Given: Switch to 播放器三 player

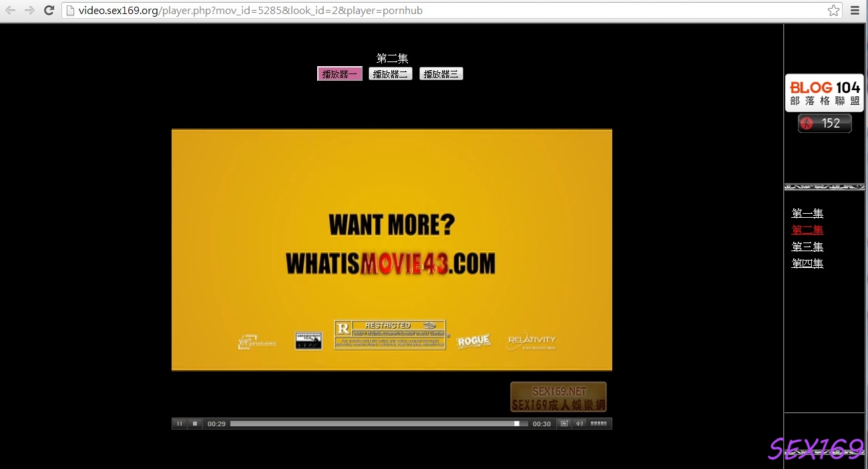Looking at the screenshot, I should pyautogui.click(x=441, y=74).
